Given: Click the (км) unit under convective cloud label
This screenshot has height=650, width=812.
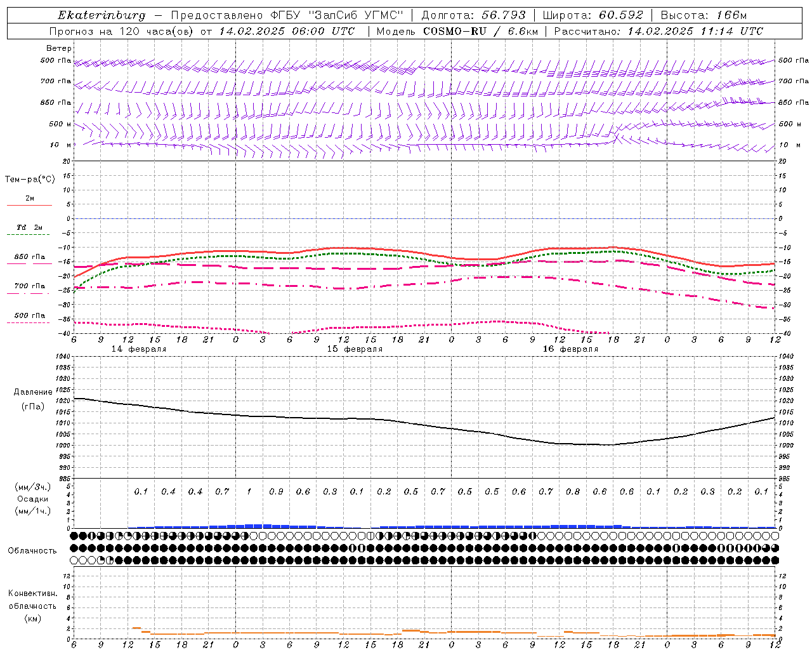Looking at the screenshot, I should tap(33, 618).
